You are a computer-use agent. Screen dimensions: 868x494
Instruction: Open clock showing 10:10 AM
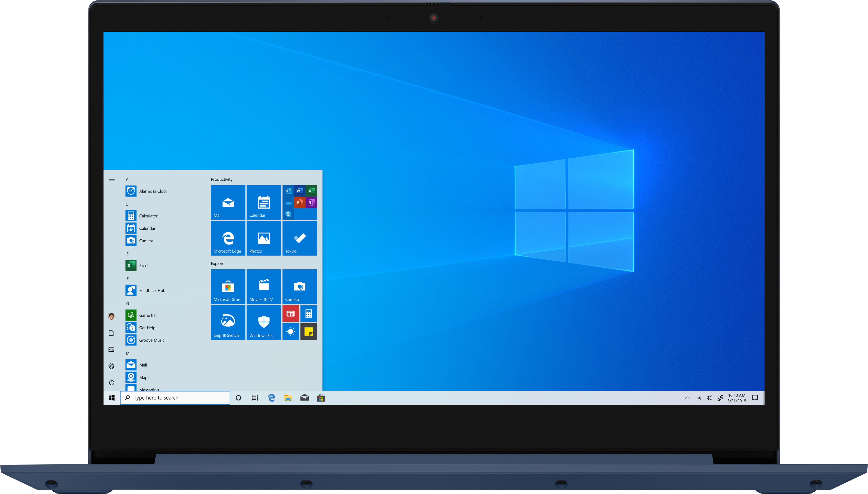pyautogui.click(x=737, y=398)
